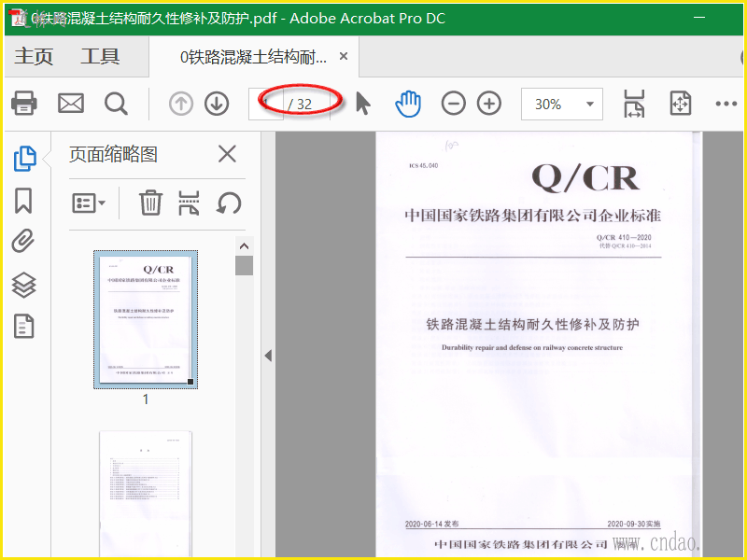Open the 30% zoom level dropdown
The image size is (747, 560).
562,104
